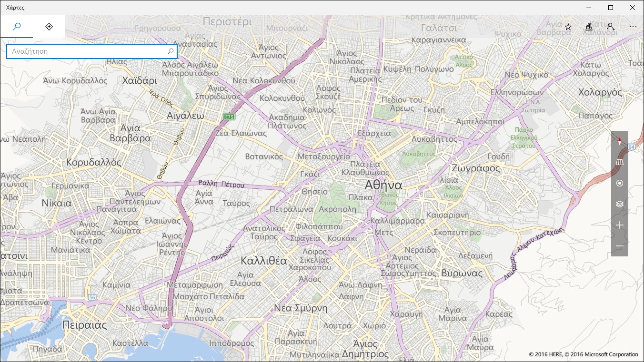Viewport: 644px width, 362px height.
Task: Reset map rotation with compass icon
Action: coord(620,141)
